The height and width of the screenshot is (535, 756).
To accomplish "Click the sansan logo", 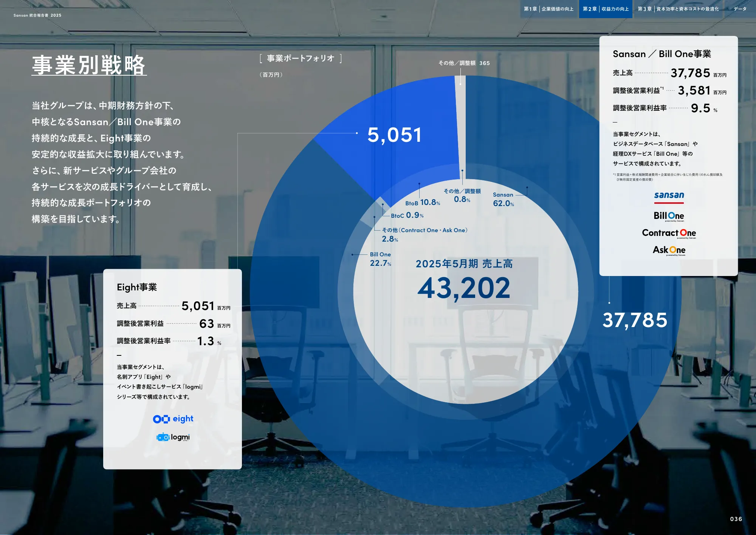I will [669, 196].
